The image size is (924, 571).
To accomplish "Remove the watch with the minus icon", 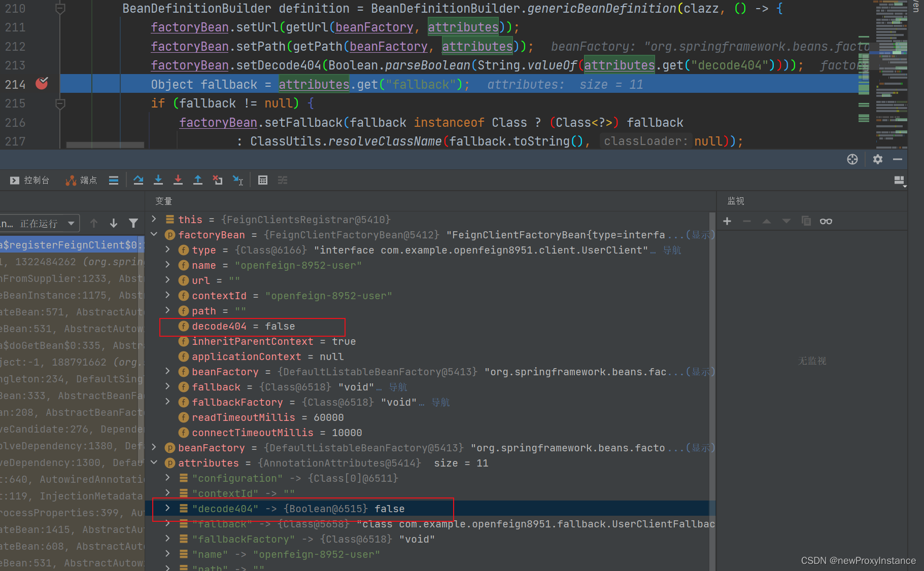I will tap(747, 221).
